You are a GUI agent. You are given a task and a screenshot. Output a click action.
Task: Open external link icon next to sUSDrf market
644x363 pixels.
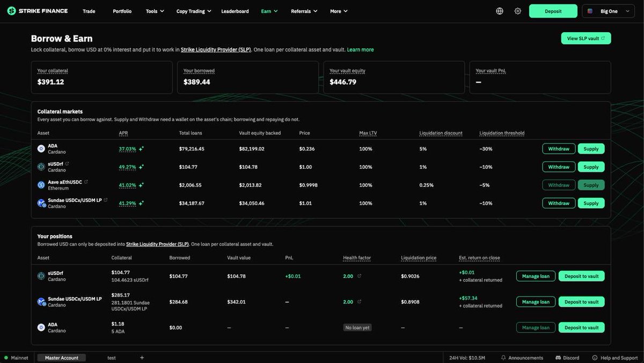click(67, 164)
